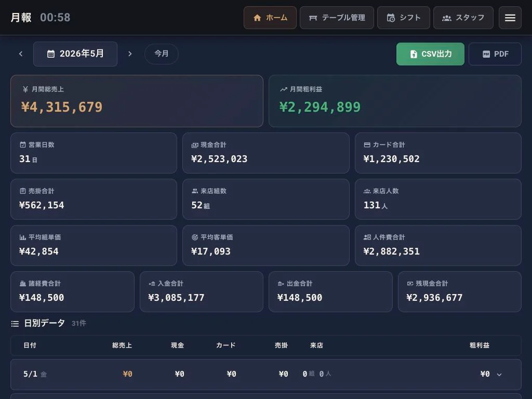
Task: Click the bar chart icon beside 平均組単価
Action: pyautogui.click(x=23, y=237)
